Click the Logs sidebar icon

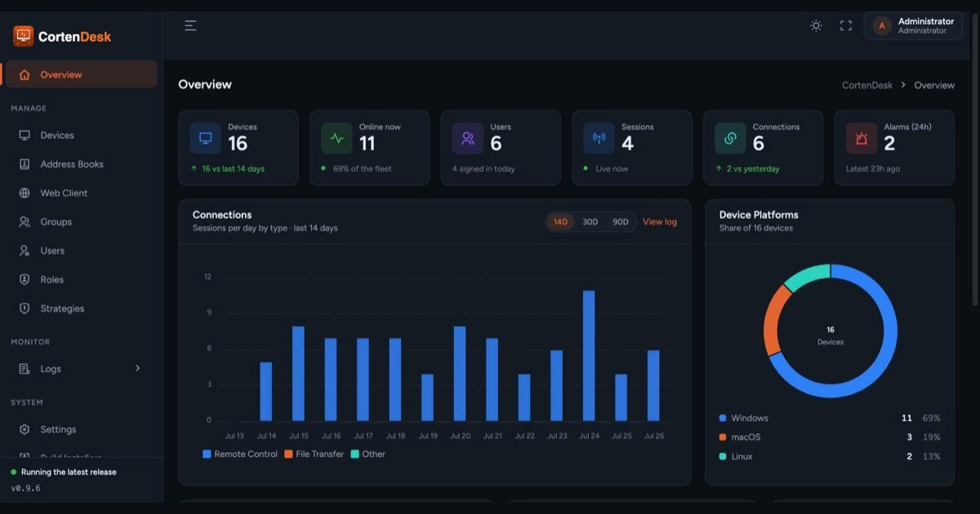coord(24,369)
